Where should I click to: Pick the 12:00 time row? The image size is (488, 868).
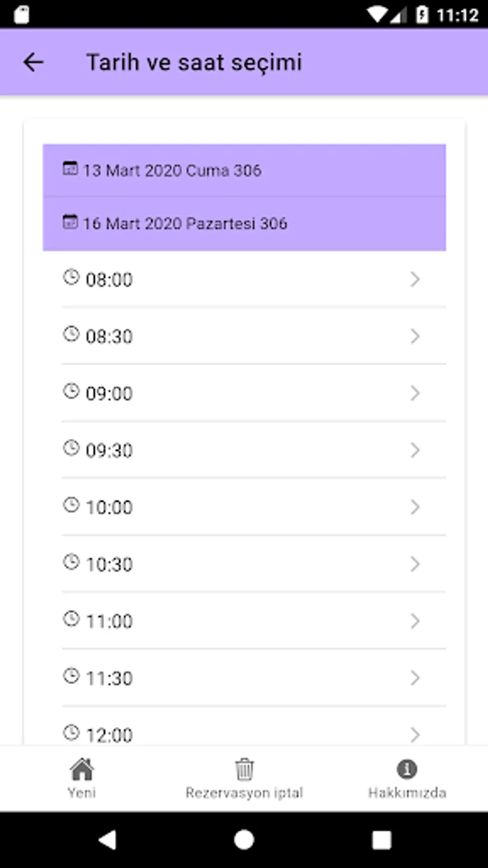244,732
